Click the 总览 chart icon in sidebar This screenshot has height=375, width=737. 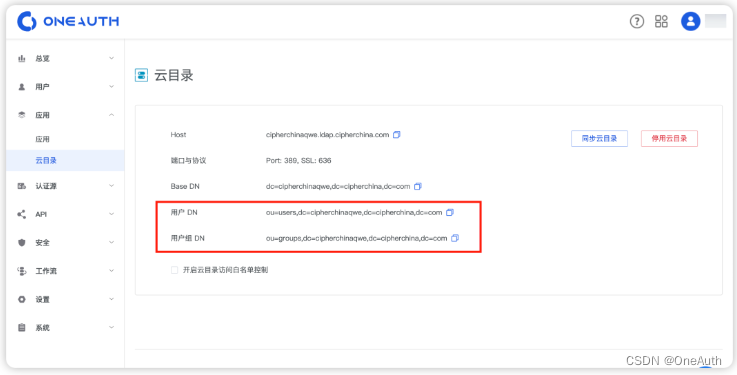pos(22,58)
